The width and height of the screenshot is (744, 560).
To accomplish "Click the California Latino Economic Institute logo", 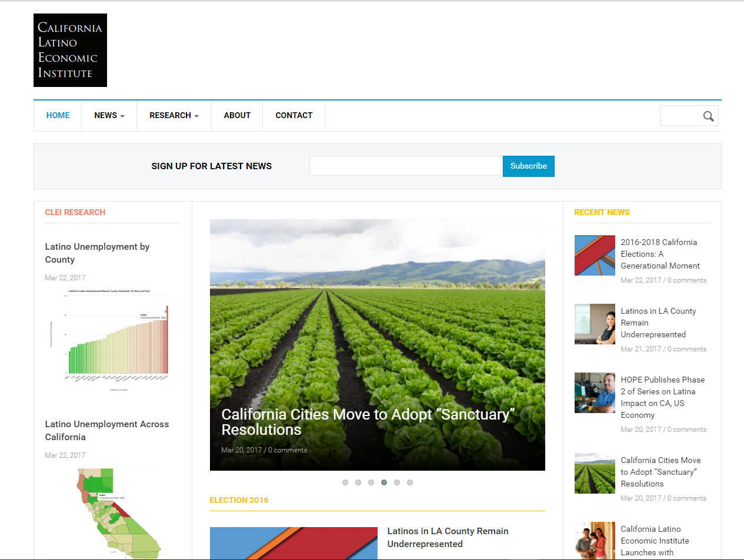I will (70, 51).
